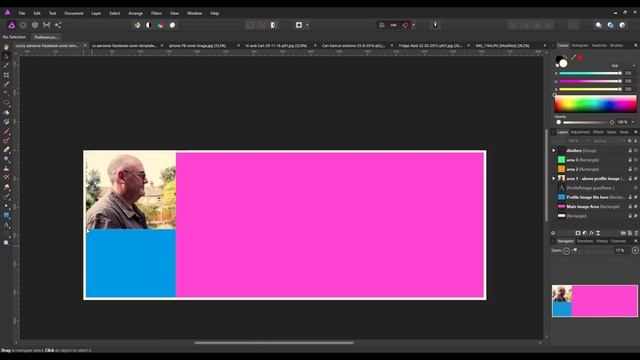Image resolution: width=640 pixels, height=360 pixels.
Task: Click the Force Pixel Alignment toolbar icon
Action: pos(382,25)
